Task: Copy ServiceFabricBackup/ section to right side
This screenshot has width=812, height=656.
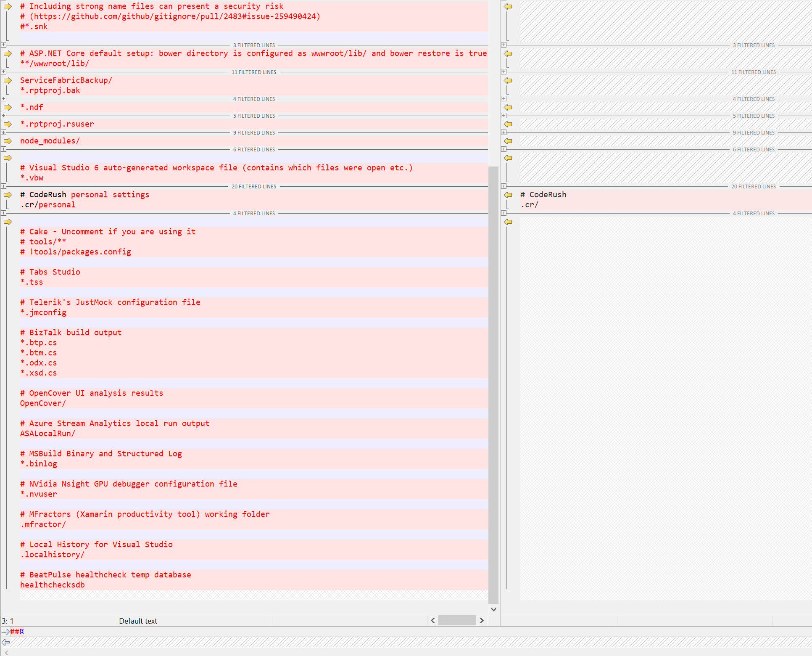Action: (8, 80)
